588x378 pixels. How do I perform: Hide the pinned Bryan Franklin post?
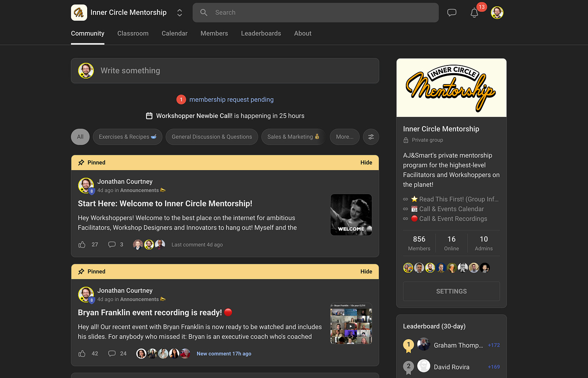coord(366,272)
